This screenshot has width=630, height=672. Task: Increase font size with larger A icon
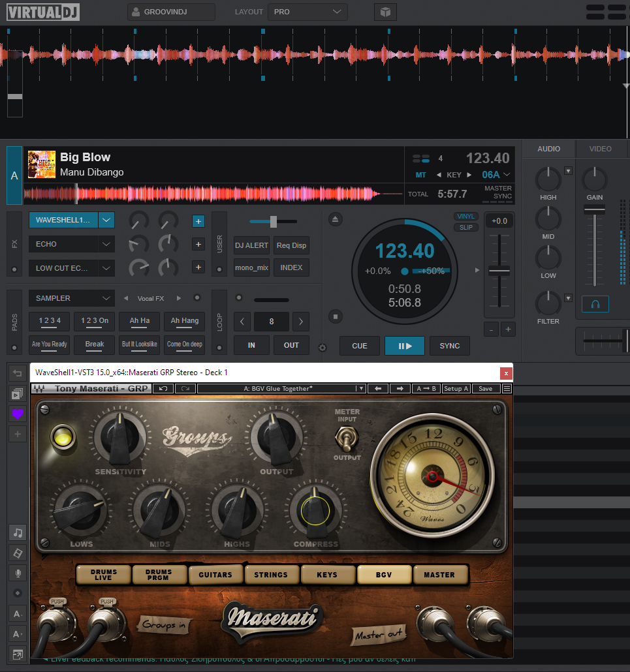tap(18, 634)
